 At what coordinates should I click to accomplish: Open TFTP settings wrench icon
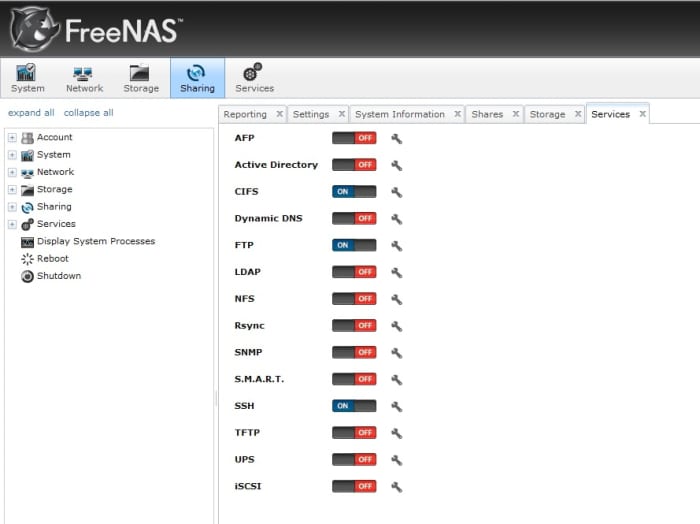tap(396, 433)
